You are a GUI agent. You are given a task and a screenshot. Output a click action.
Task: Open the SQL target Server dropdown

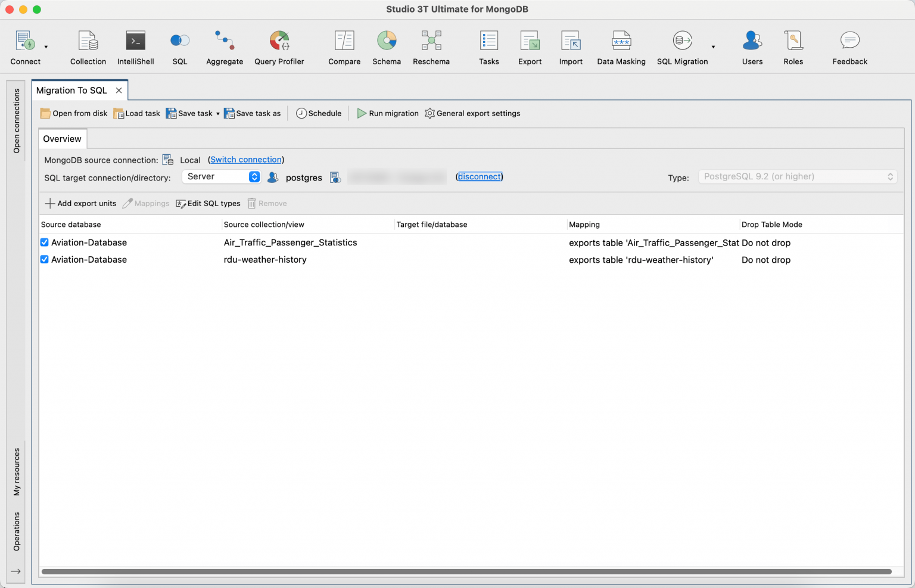[221, 176]
